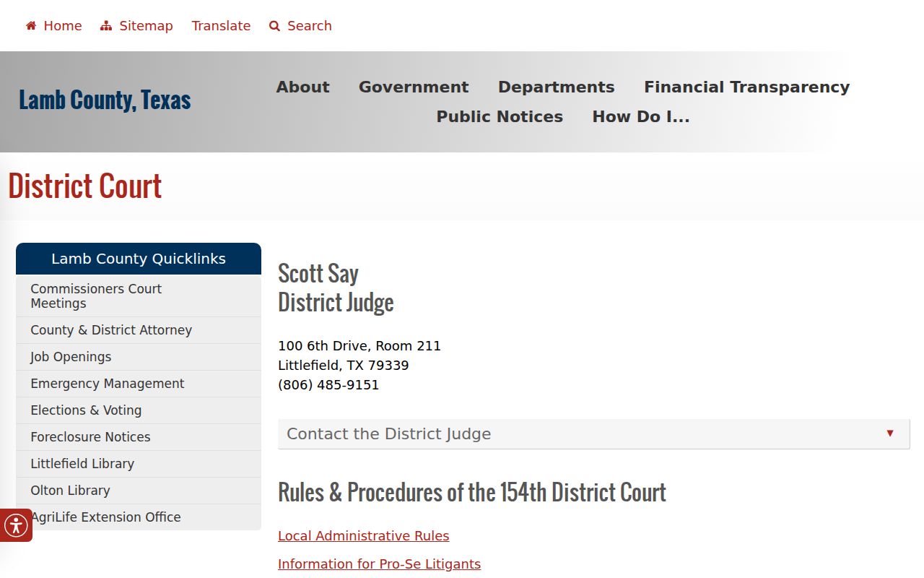
Task: Click the Scott Say District Judge heading
Action: tap(336, 288)
